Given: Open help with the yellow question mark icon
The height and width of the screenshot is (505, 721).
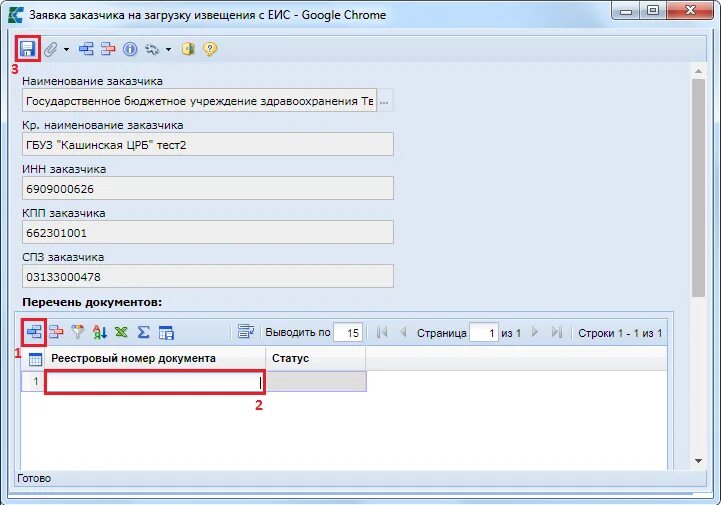Looking at the screenshot, I should click(x=210, y=49).
